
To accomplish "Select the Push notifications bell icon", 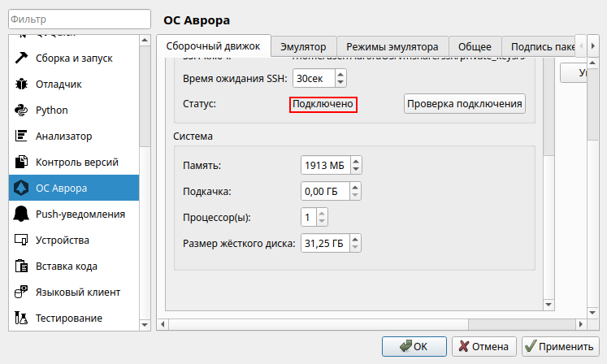I will click(x=21, y=214).
